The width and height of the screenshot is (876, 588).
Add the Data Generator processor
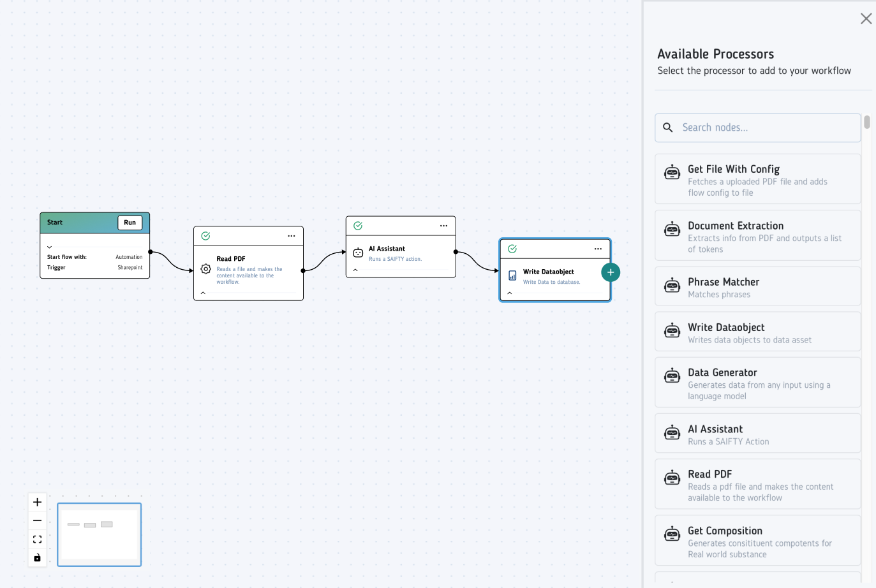(758, 383)
